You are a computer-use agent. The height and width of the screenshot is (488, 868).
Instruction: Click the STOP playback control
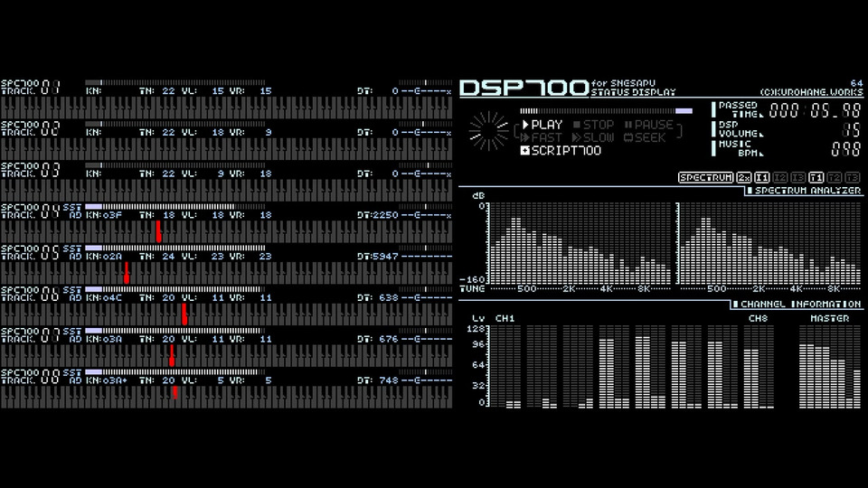pos(593,125)
